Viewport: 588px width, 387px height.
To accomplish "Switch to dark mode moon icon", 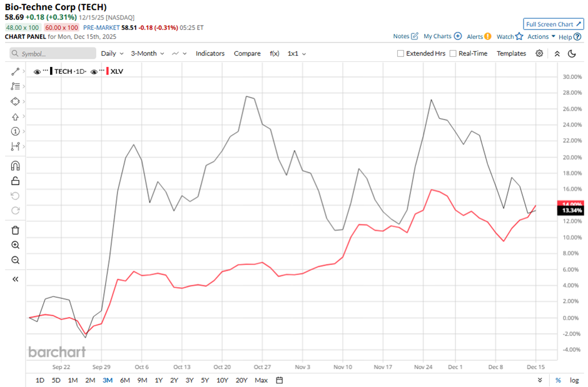I will tap(572, 54).
